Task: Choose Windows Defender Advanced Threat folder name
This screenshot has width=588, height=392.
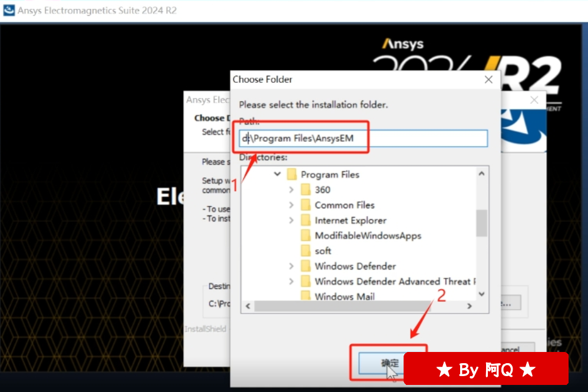Action: click(395, 281)
